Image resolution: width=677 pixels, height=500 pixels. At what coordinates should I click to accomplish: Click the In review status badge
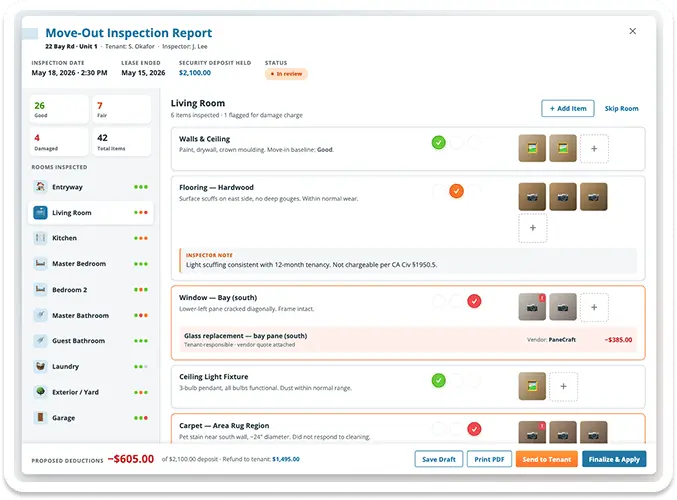coord(286,74)
